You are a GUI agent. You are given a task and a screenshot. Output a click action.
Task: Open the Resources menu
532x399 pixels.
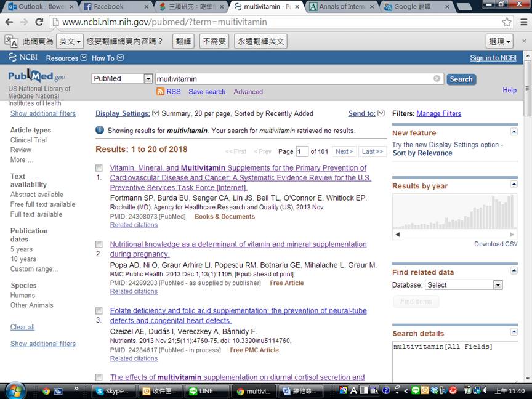tap(66, 58)
